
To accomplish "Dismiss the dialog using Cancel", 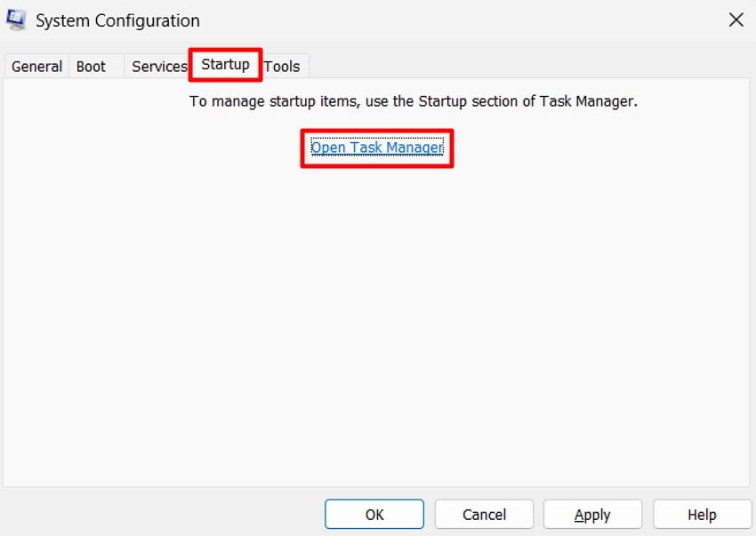I will tap(484, 514).
